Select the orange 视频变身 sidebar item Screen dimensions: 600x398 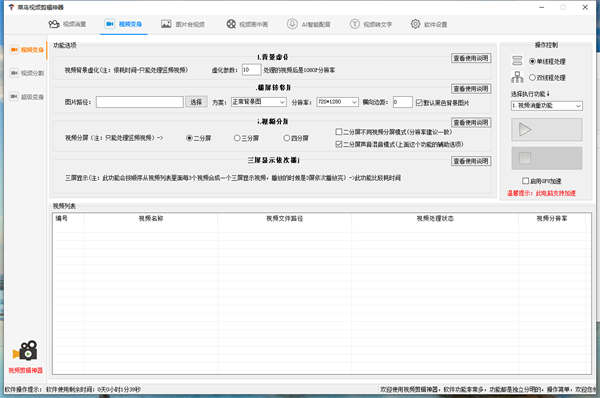[x=27, y=50]
